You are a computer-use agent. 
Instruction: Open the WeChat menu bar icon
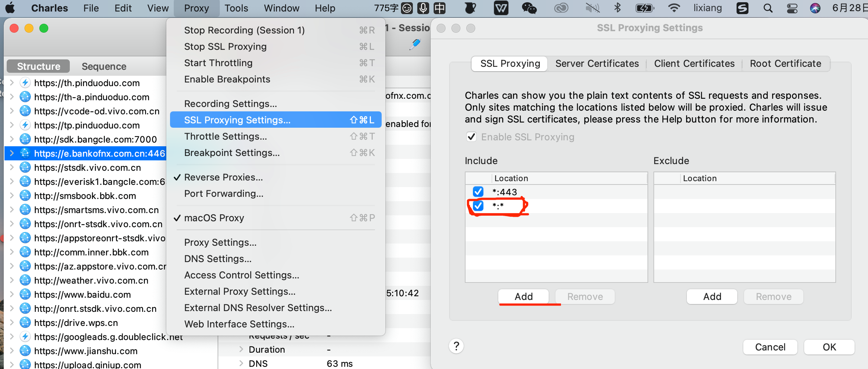click(x=529, y=8)
